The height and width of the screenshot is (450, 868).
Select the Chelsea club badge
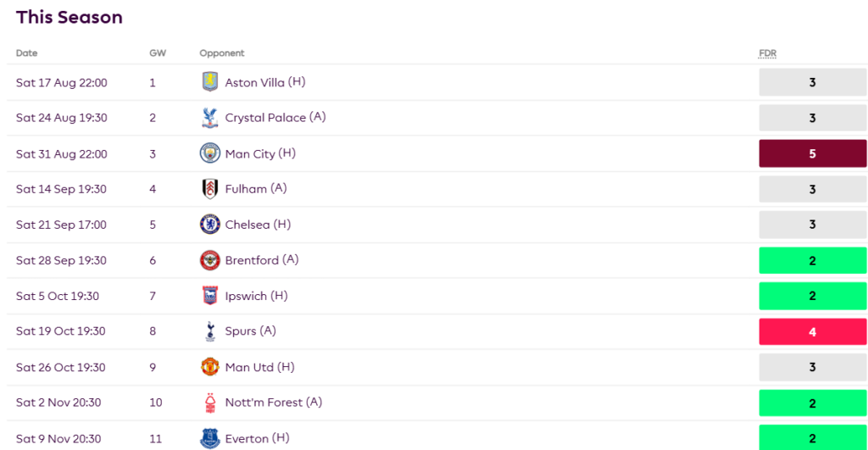click(209, 225)
